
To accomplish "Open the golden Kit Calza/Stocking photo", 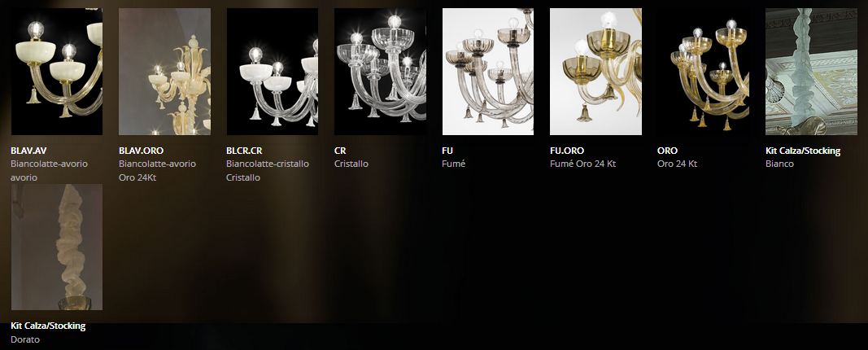I will (56, 247).
